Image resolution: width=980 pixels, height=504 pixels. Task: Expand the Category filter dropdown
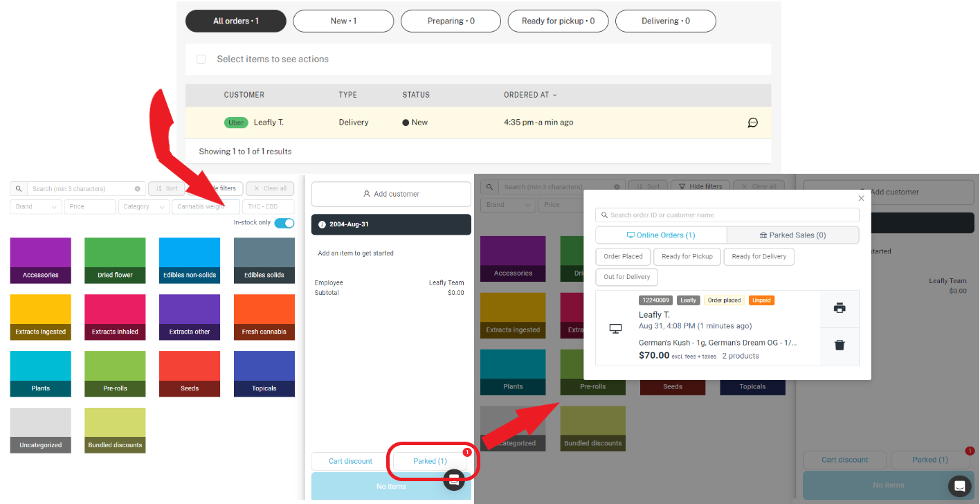(x=144, y=206)
